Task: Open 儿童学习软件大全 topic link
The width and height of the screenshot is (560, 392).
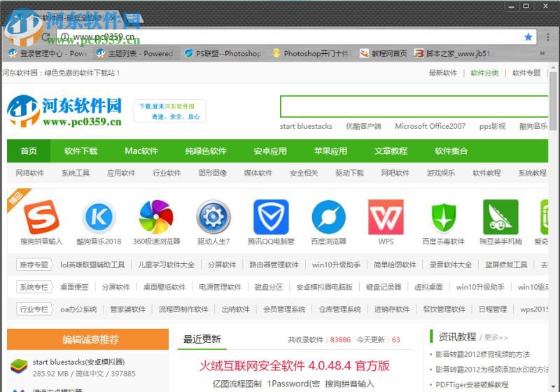Action: pyautogui.click(x=166, y=265)
